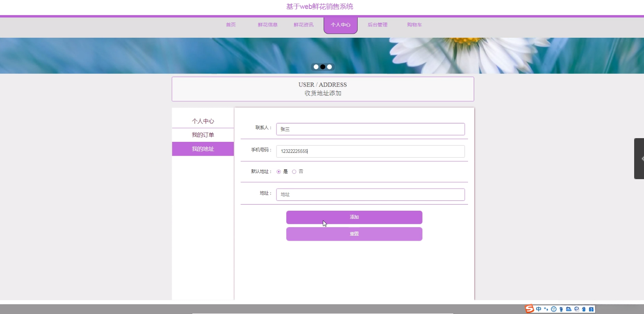
Task: Select 个人中心 in the sidebar
Action: coord(203,121)
